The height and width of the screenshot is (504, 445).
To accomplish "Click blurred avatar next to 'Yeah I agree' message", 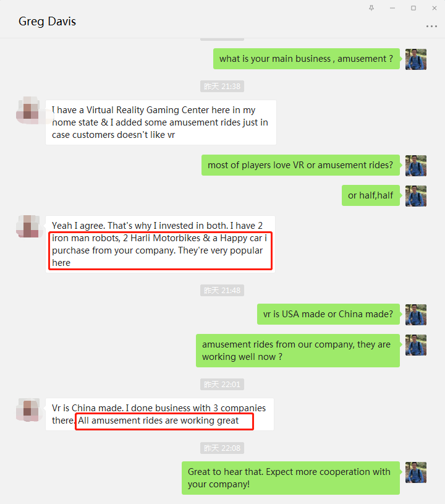I will [x=29, y=226].
